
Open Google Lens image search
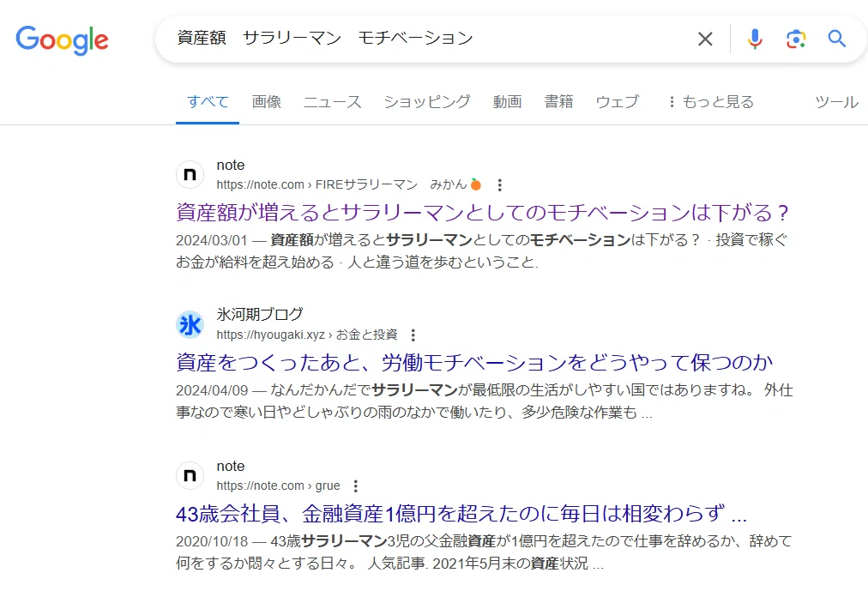(x=795, y=39)
